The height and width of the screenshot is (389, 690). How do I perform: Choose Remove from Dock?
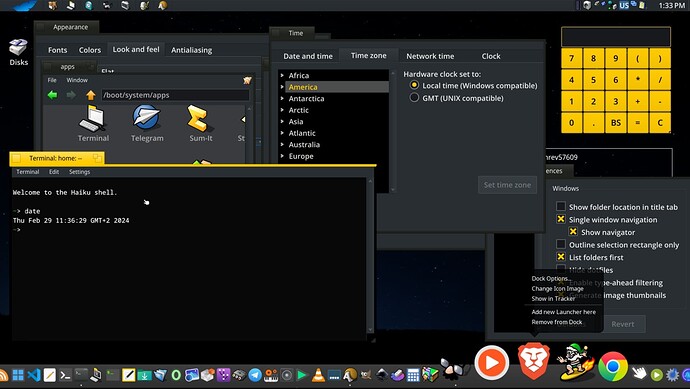coord(557,322)
